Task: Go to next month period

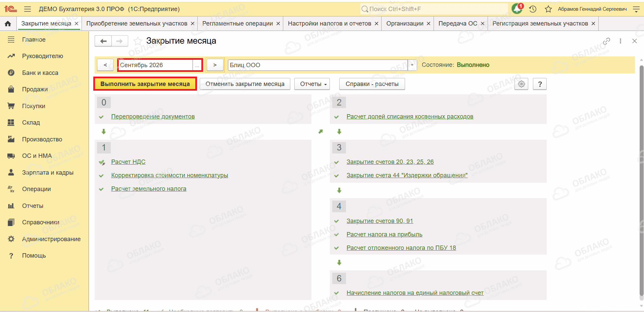Action: click(215, 65)
